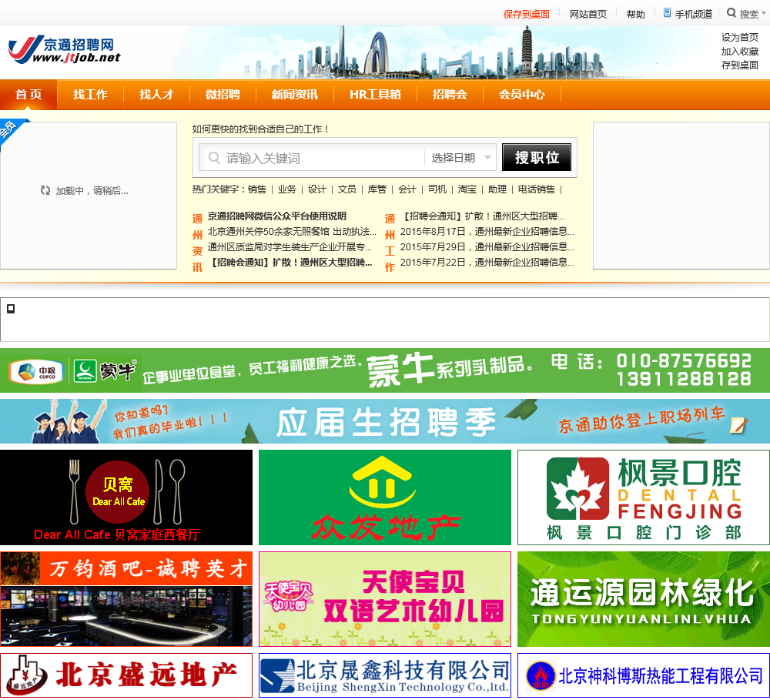Open the 2015年8月17日 通州最新企业招聘信息 link
770x700 pixels.
(x=487, y=231)
